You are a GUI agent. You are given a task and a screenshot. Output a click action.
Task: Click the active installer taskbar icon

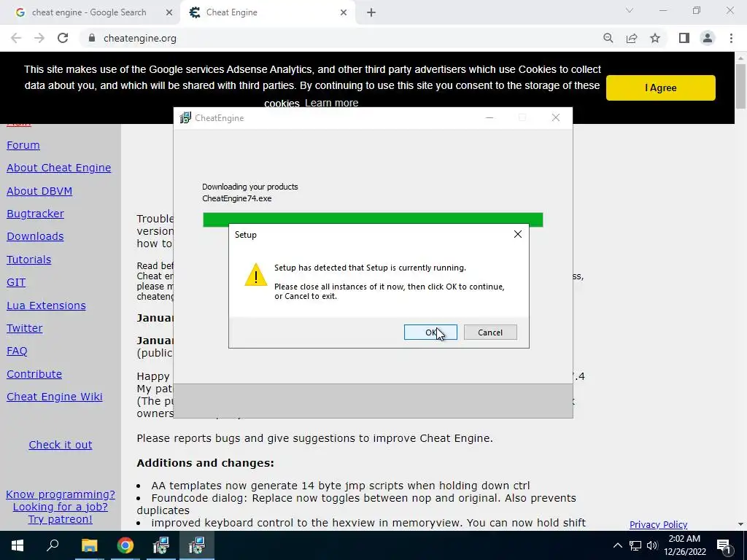[x=197, y=545]
